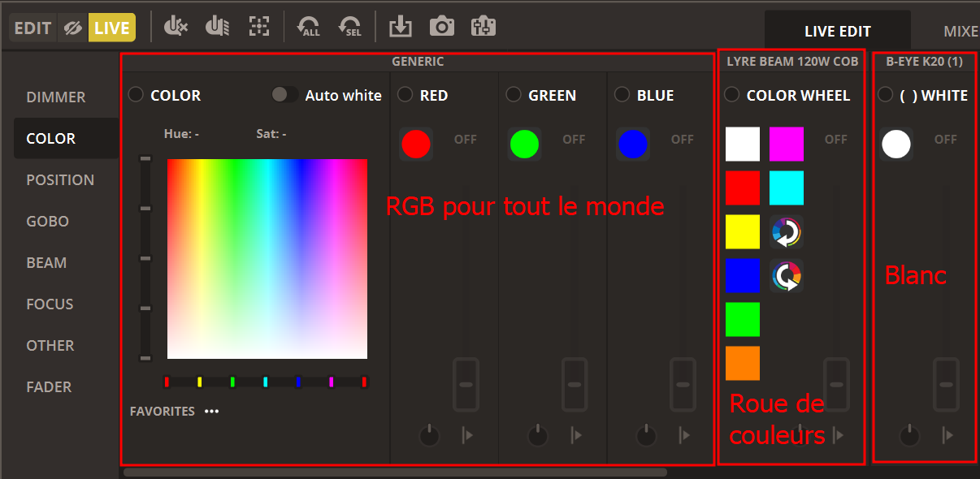This screenshot has width=980, height=479.
Task: Switch to LIVE mode
Action: pos(112,28)
